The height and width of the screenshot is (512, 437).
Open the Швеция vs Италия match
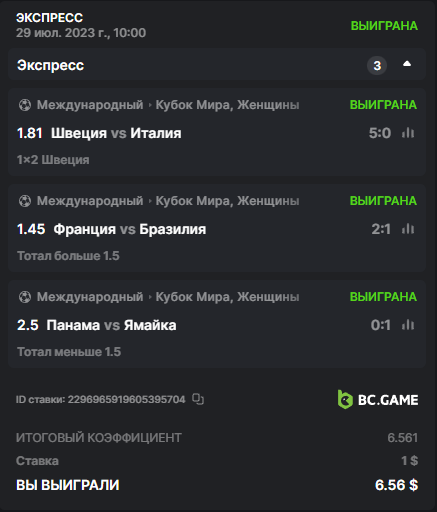point(116,133)
